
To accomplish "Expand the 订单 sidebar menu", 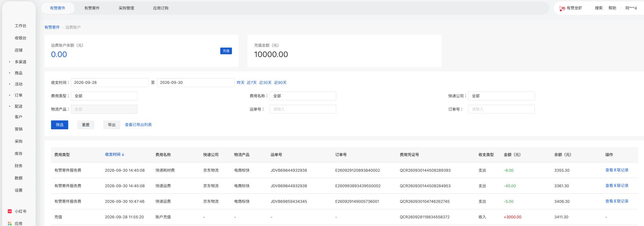I will 19,95.
